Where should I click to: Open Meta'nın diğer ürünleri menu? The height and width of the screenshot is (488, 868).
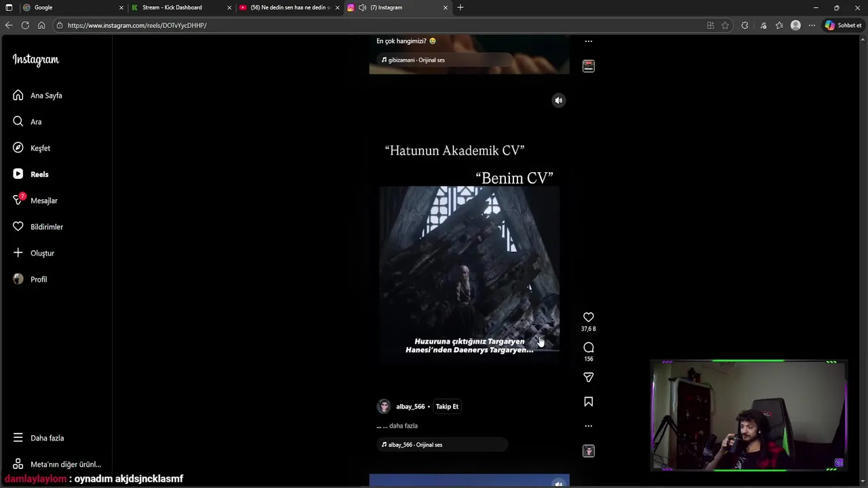(x=66, y=464)
